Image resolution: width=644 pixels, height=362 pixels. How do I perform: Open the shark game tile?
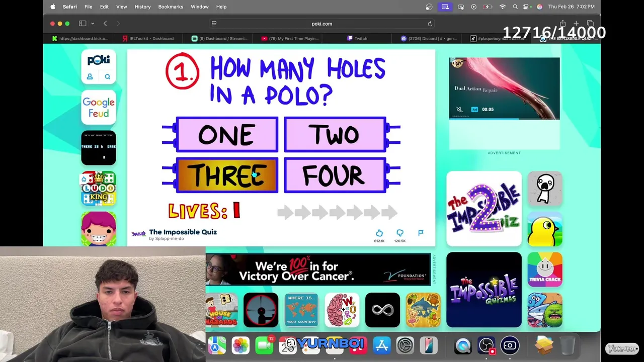[423, 310]
